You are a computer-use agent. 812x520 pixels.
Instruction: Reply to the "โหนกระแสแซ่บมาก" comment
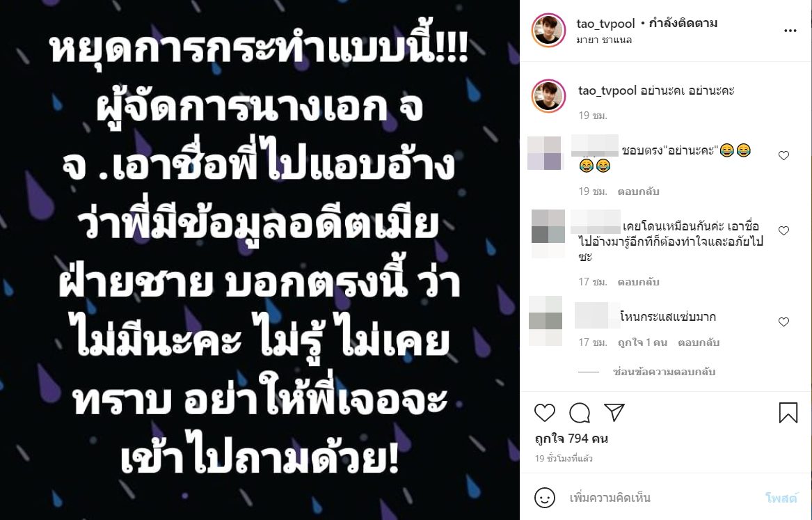699,342
